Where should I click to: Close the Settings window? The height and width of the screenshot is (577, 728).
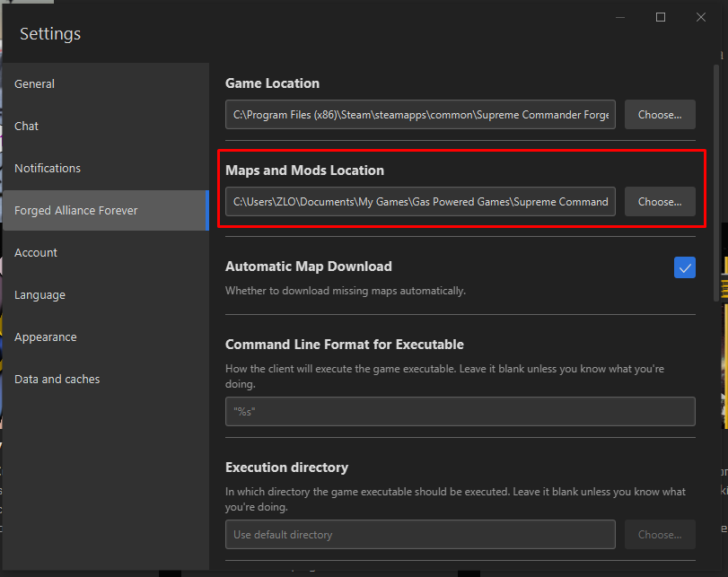click(700, 18)
